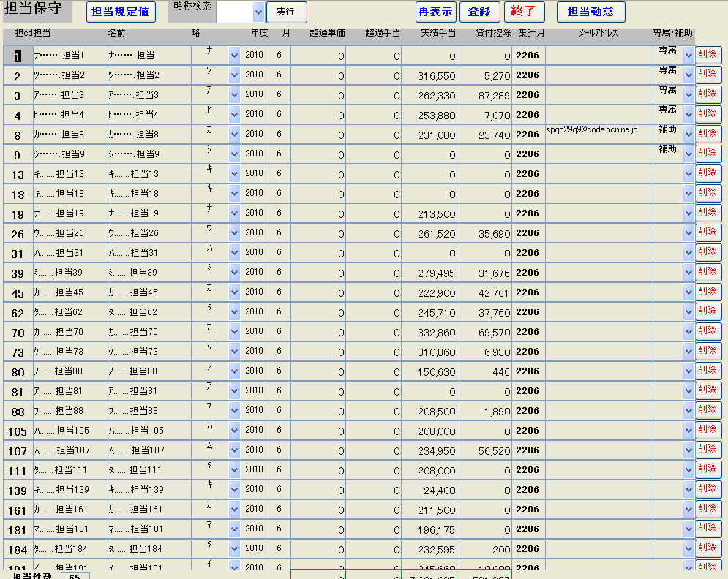This screenshot has width=728, height=579.
Task: Select the 名前 field of 担当3
Action: [149, 94]
